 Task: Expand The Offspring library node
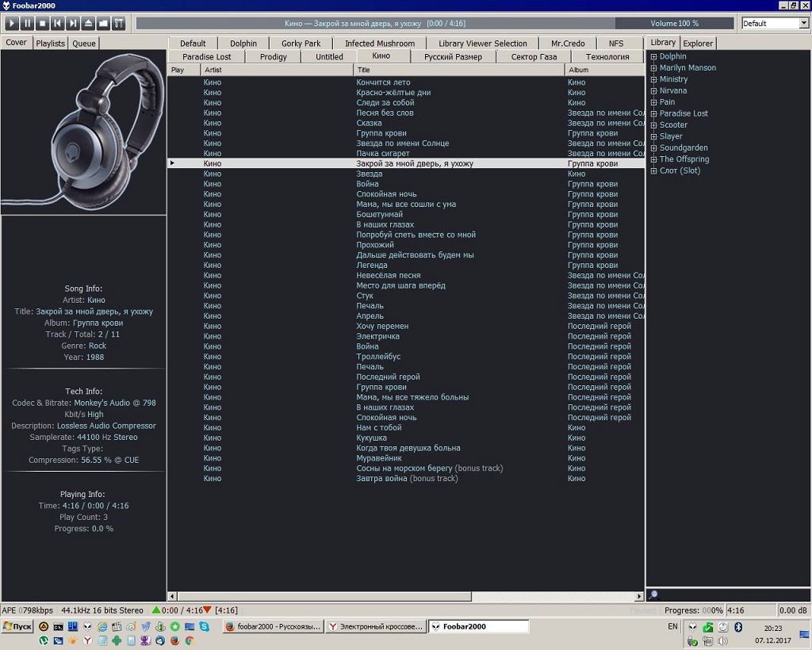(x=653, y=159)
